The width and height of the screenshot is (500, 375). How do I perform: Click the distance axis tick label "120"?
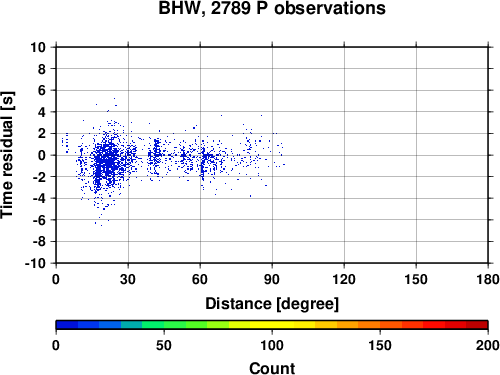344,279
